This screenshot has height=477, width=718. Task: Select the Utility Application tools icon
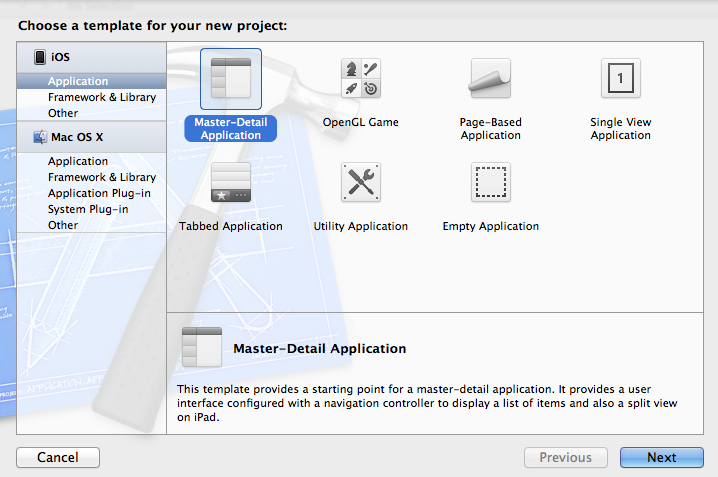(361, 182)
